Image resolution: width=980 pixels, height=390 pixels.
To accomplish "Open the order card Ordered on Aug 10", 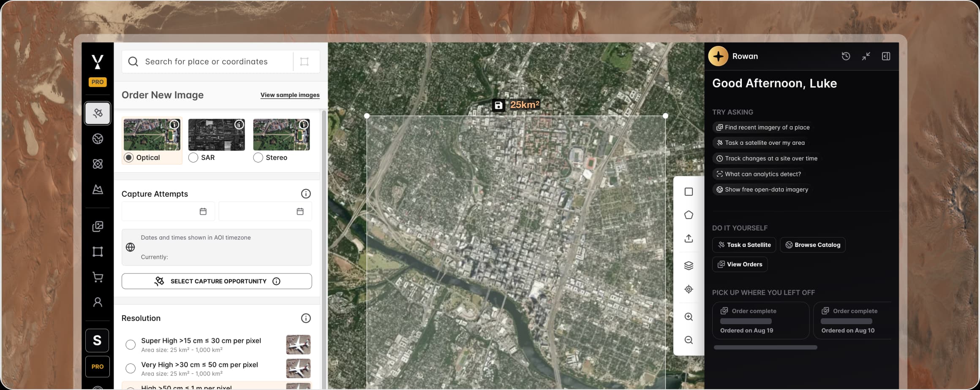I will [x=852, y=320].
